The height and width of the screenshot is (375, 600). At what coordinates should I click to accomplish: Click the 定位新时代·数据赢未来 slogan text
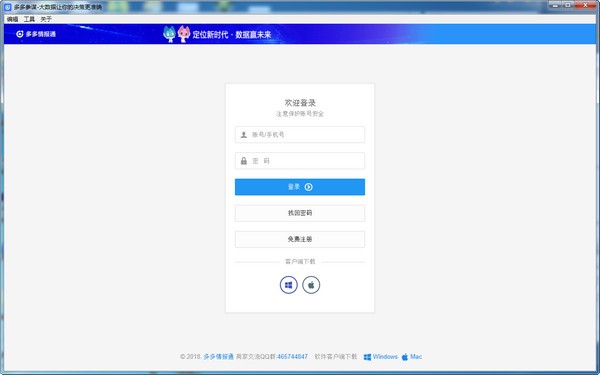(232, 34)
